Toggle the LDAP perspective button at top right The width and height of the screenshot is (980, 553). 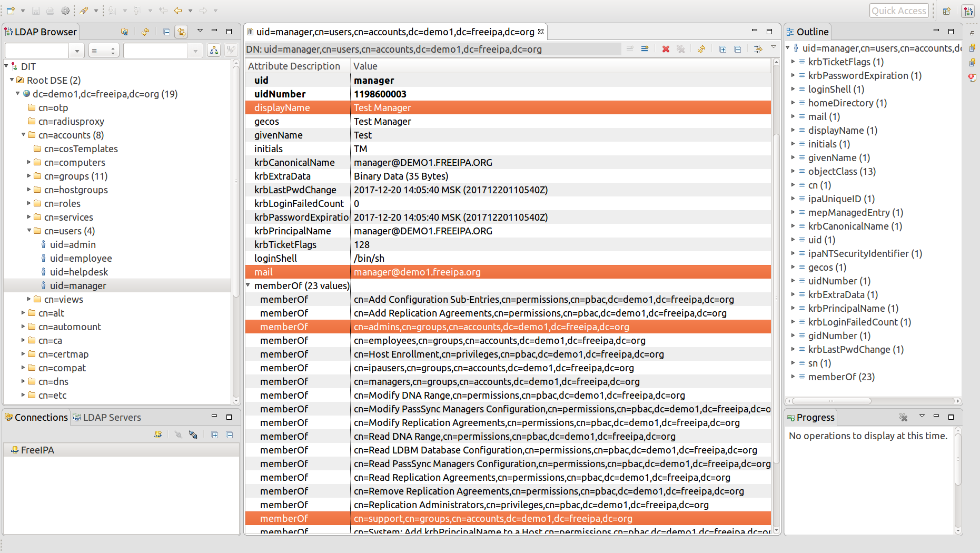[x=968, y=11]
